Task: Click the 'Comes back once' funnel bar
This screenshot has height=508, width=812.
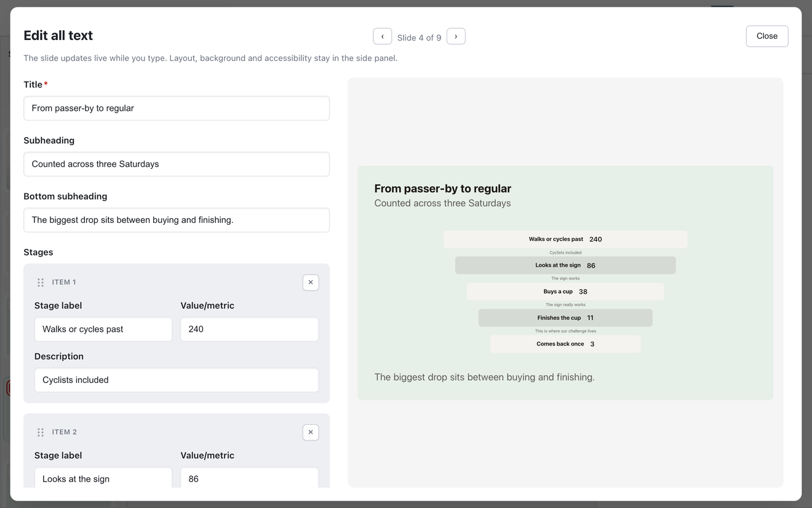Action: (565, 344)
